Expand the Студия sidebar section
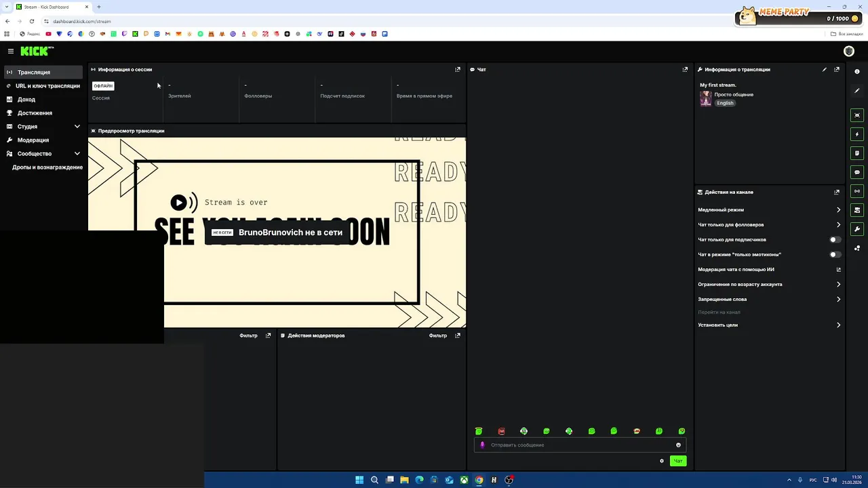 tap(43, 127)
